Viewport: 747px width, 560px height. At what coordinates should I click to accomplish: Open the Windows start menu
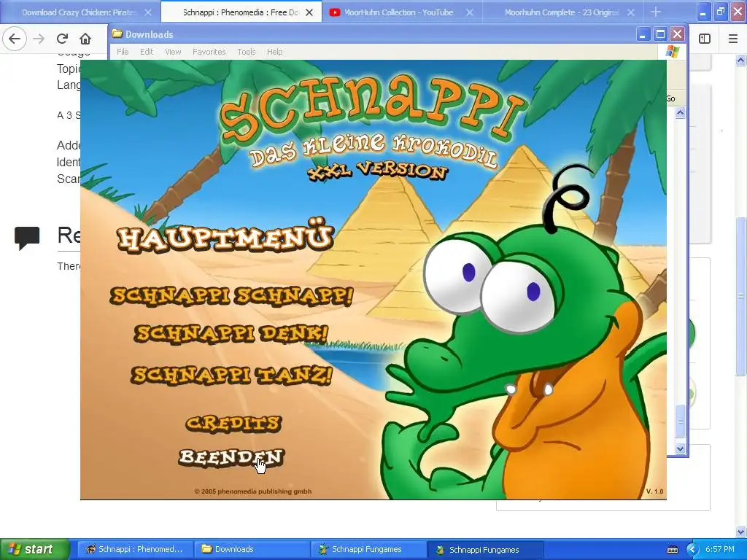point(34,549)
